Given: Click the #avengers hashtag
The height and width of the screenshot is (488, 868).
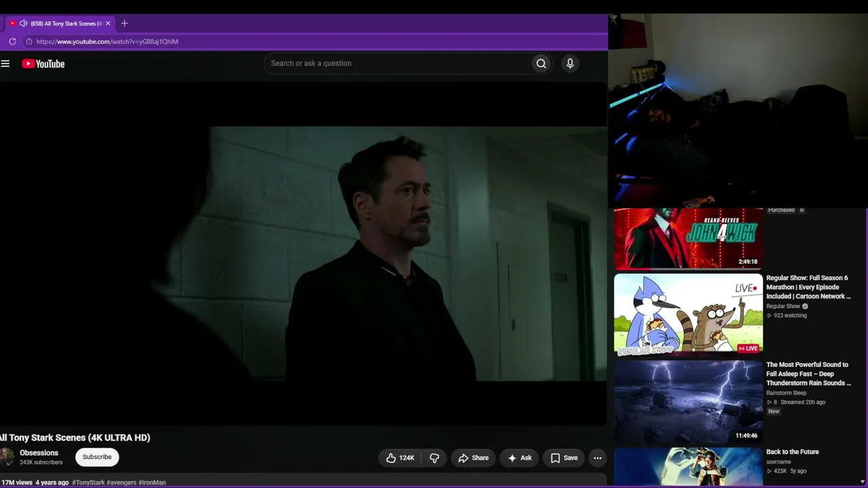Looking at the screenshot, I should (x=121, y=483).
